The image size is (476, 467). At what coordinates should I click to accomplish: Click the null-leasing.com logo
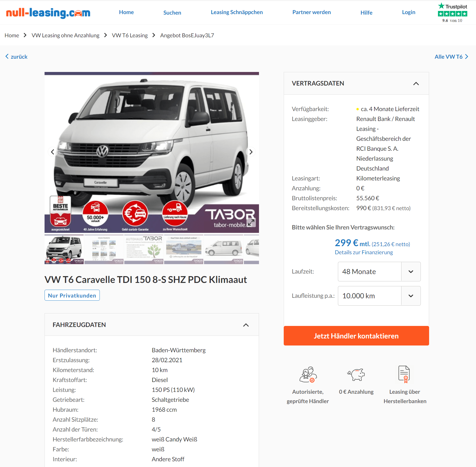click(x=48, y=13)
